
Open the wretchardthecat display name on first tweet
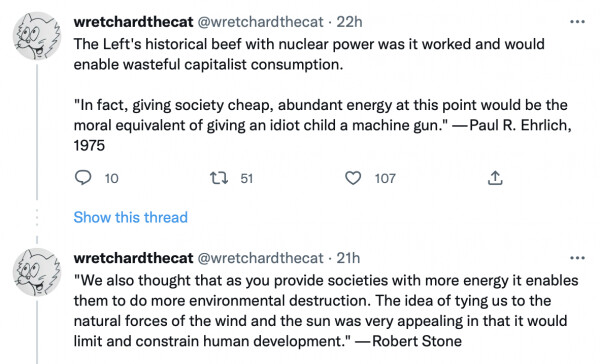[x=133, y=22]
